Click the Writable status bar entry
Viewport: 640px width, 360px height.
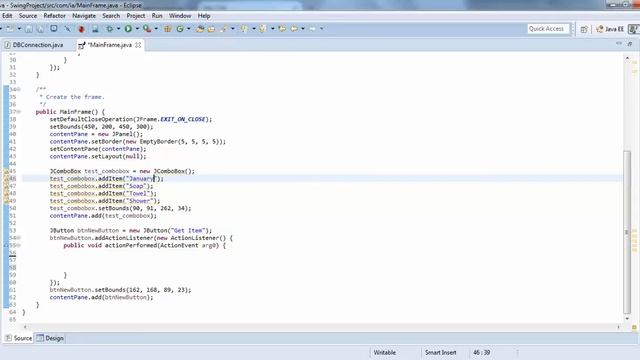click(x=384, y=353)
